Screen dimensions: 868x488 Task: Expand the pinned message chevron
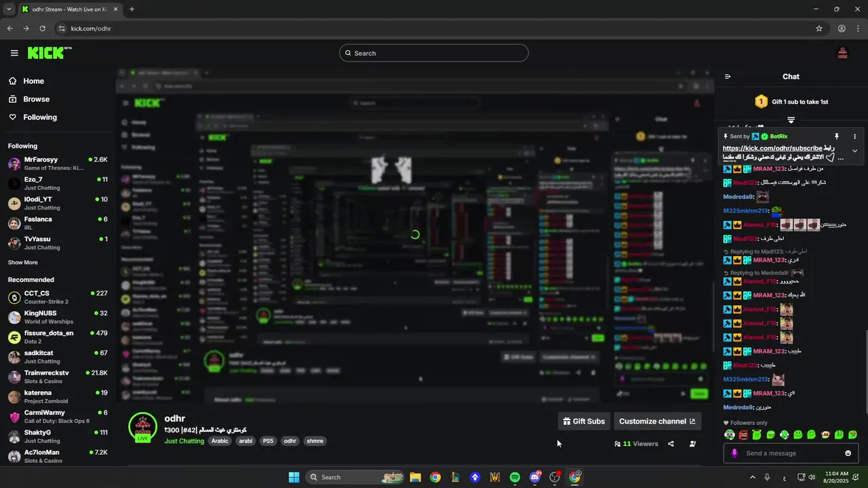(x=854, y=151)
